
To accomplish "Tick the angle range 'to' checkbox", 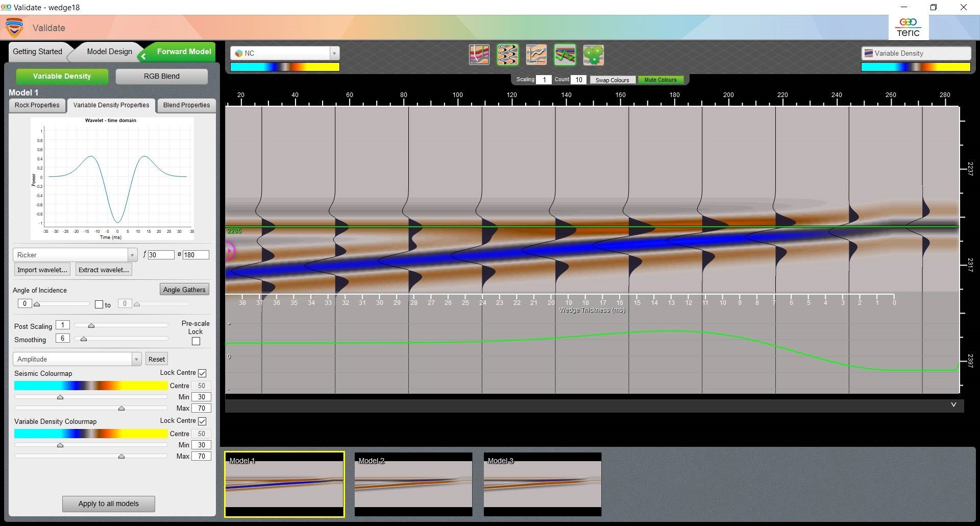I will click(99, 304).
